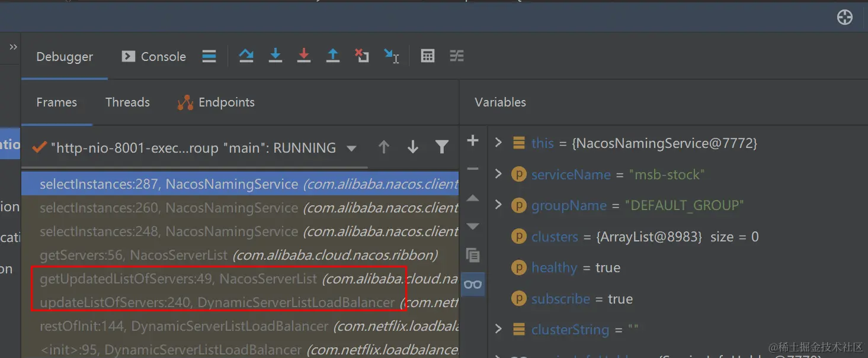868x358 pixels.
Task: Select frame updateListOfServers:240, DynamicServerListLoadBalancer
Action: coord(240,302)
